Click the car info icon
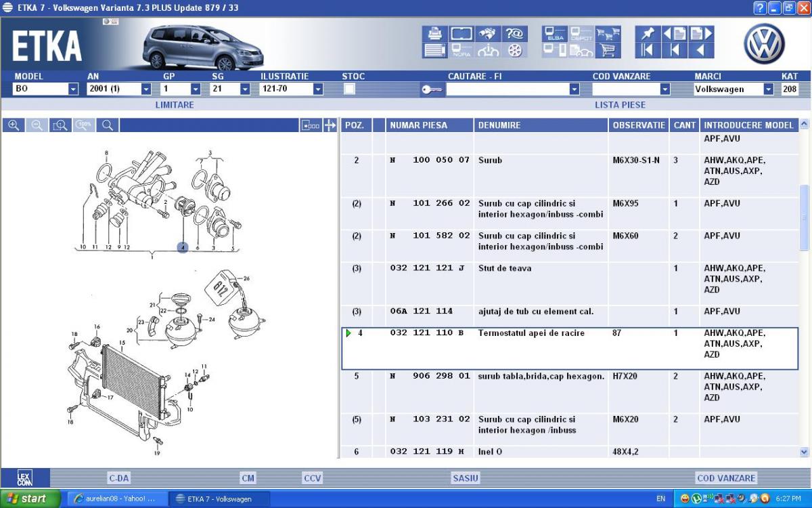This screenshot has height=508, width=812. (x=488, y=50)
